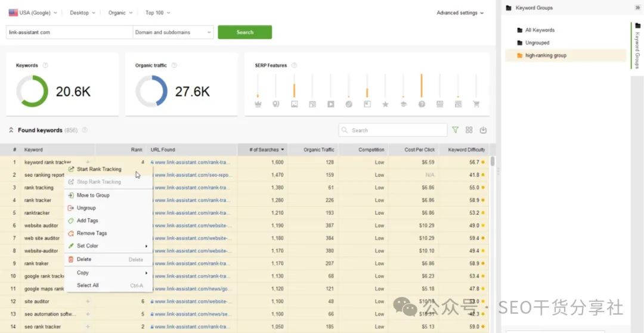
Task: Click the plus icon on seo rank tracker row
Action: pos(88,327)
